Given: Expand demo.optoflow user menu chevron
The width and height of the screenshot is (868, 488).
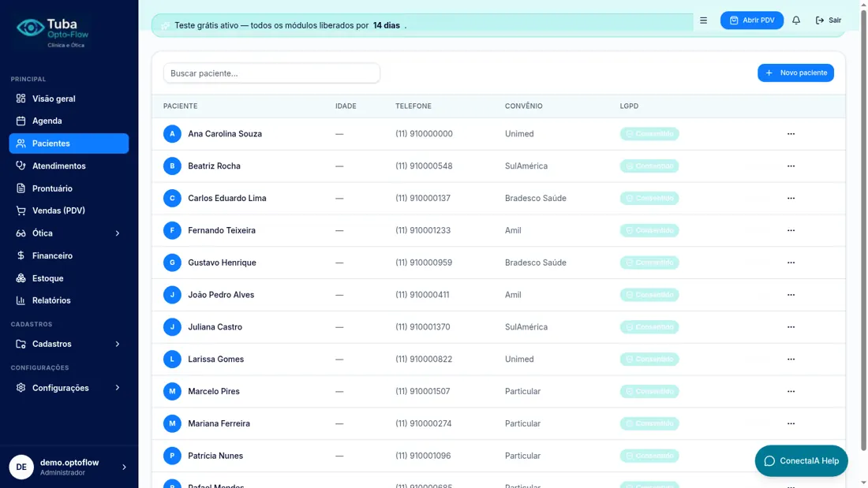Looking at the screenshot, I should click(x=124, y=467).
